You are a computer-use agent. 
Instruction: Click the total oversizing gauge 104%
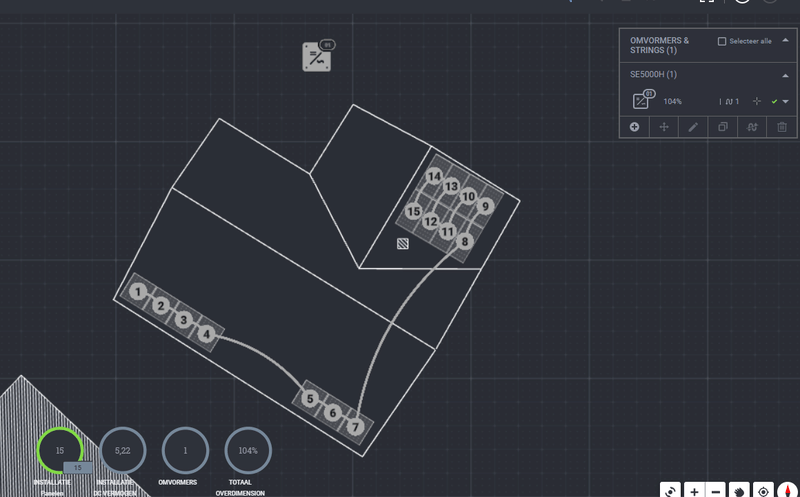pos(248,451)
